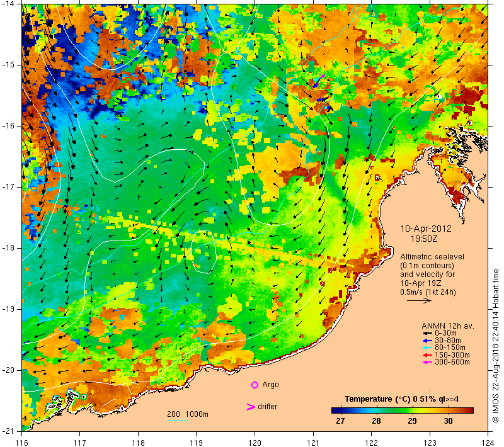Click the '124' longitude axis label
This screenshot has width=504, height=447.
488,443
